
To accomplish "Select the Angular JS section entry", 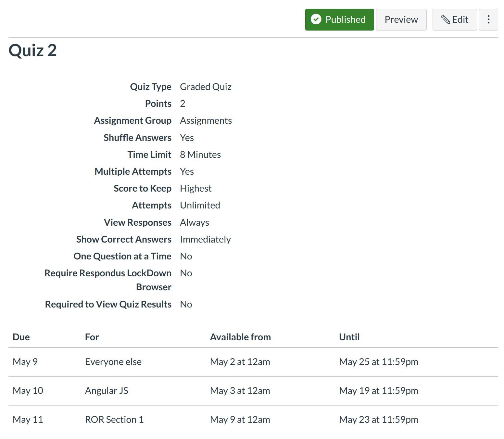I will (x=107, y=391).
